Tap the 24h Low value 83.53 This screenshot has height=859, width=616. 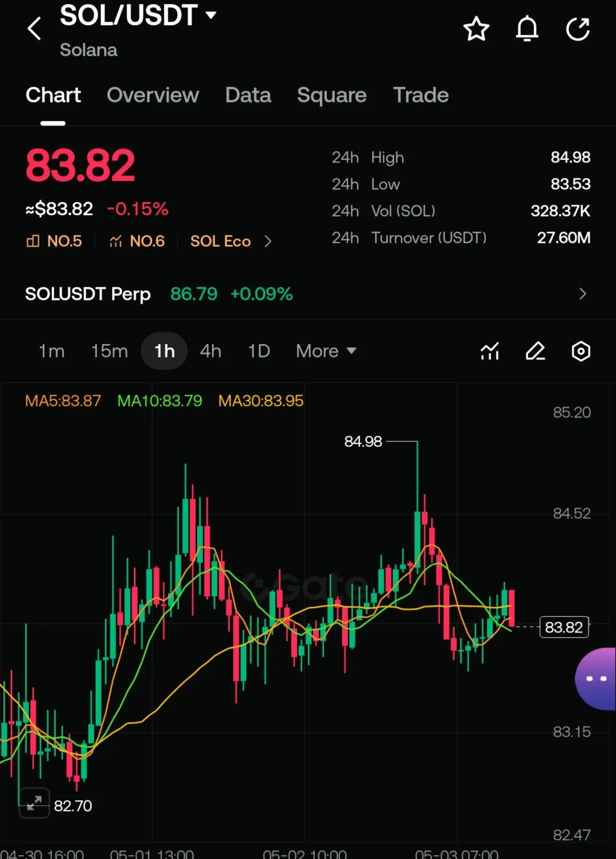coord(570,184)
